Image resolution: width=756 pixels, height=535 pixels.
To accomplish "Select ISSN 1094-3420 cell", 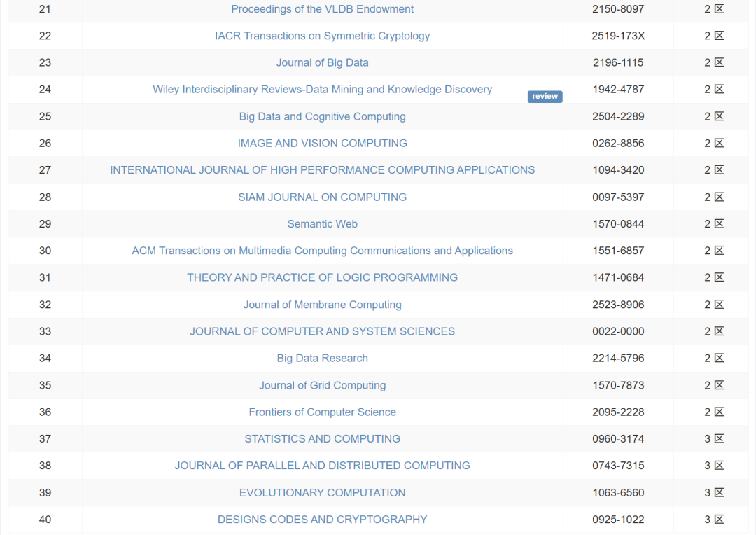I will [618, 170].
